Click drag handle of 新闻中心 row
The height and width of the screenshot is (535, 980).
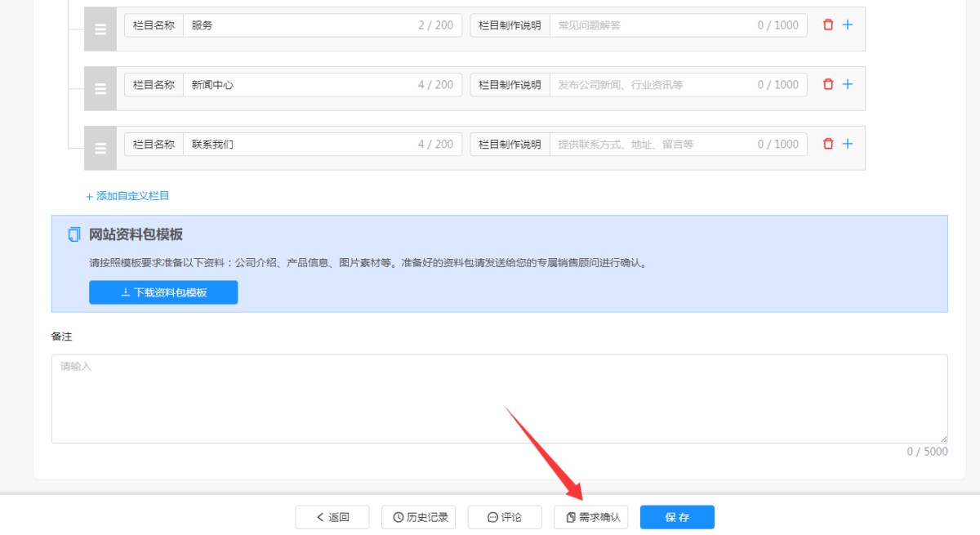pyautogui.click(x=100, y=89)
